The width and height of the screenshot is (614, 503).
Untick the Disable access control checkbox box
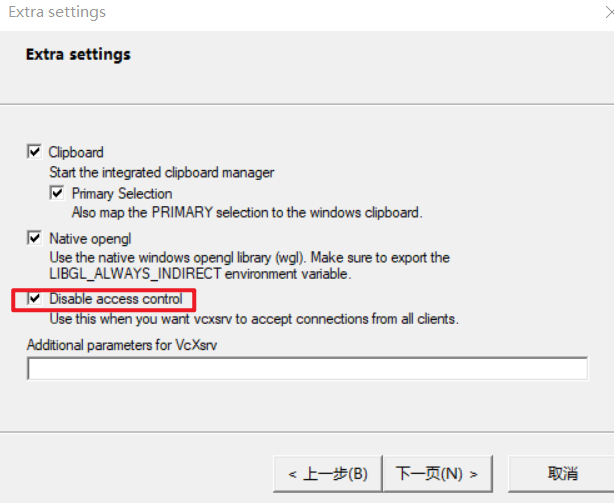click(34, 299)
